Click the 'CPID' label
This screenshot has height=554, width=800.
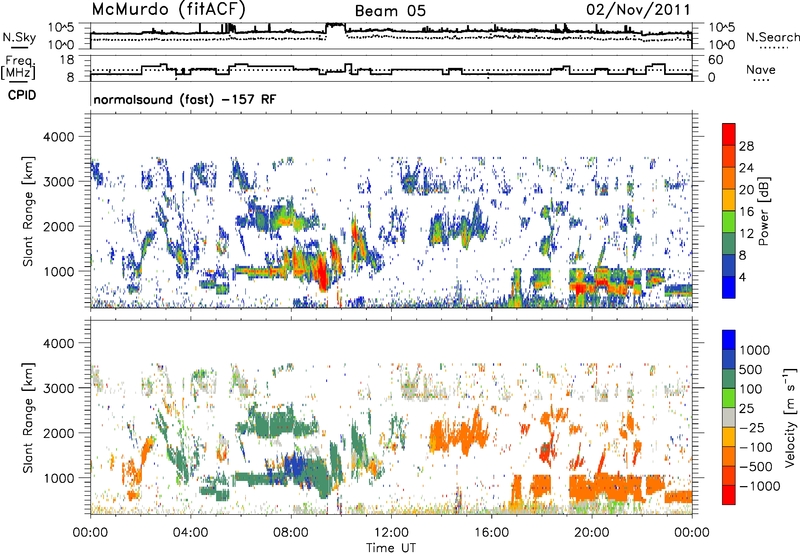(22, 95)
